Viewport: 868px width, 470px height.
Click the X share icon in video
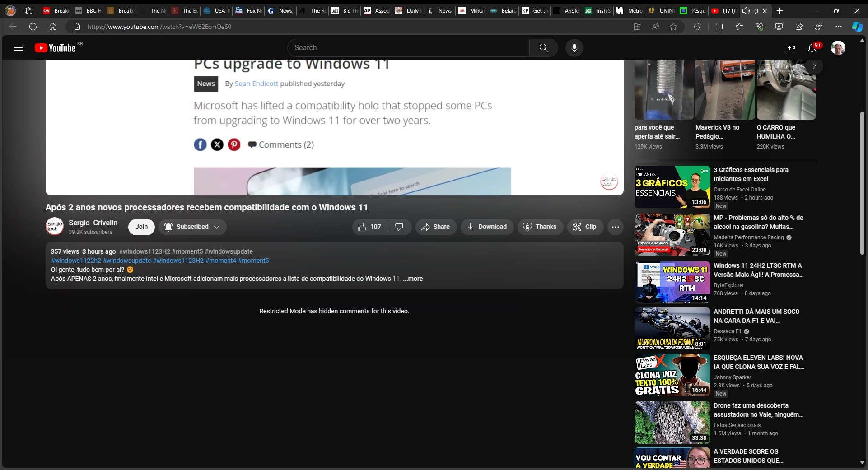pos(217,144)
